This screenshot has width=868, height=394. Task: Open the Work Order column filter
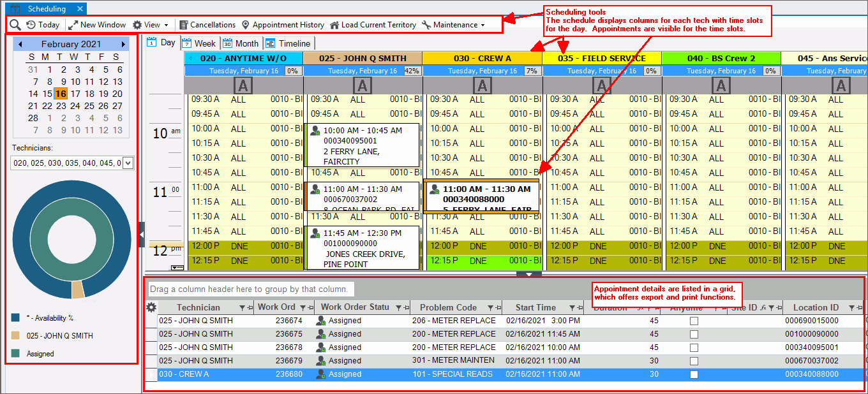[303, 308]
